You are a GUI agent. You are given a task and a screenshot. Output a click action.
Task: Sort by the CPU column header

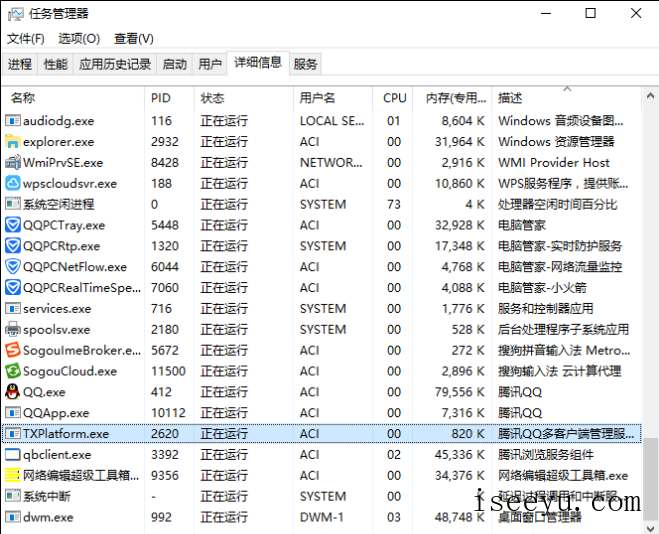coord(393,98)
